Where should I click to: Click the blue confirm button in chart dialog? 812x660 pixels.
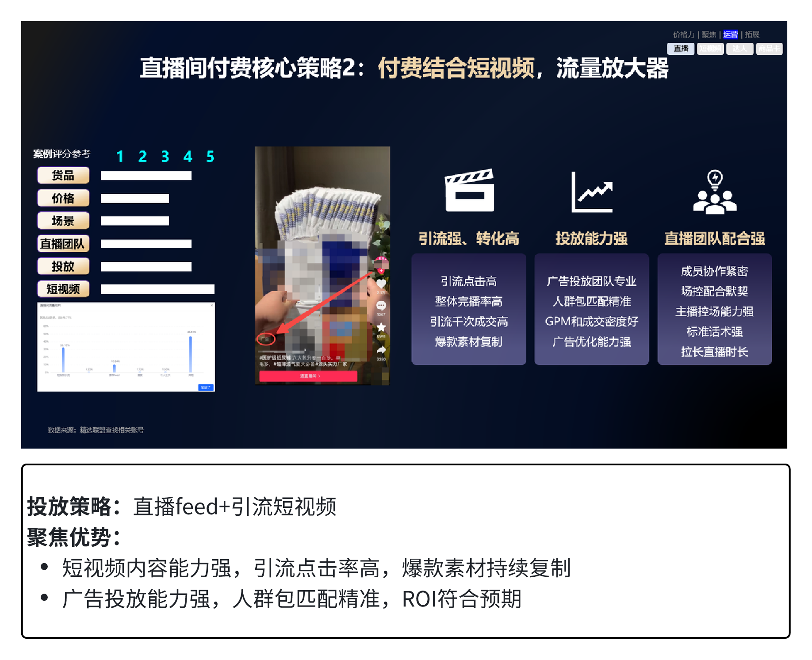coord(205,388)
